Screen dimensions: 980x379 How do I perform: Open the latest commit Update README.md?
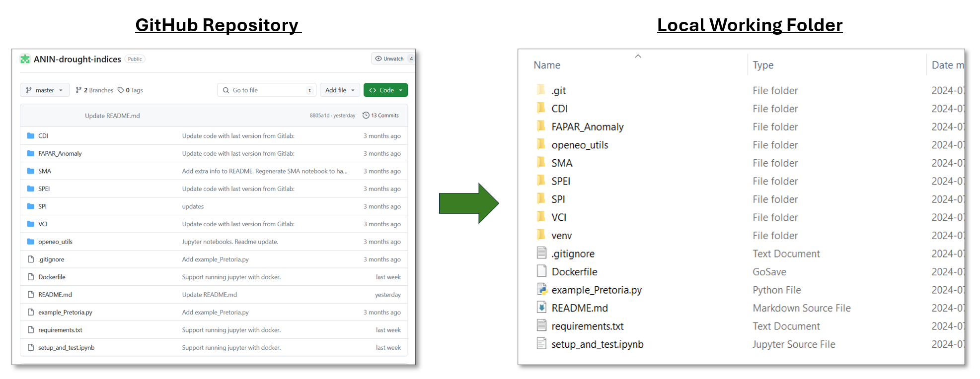(x=112, y=116)
